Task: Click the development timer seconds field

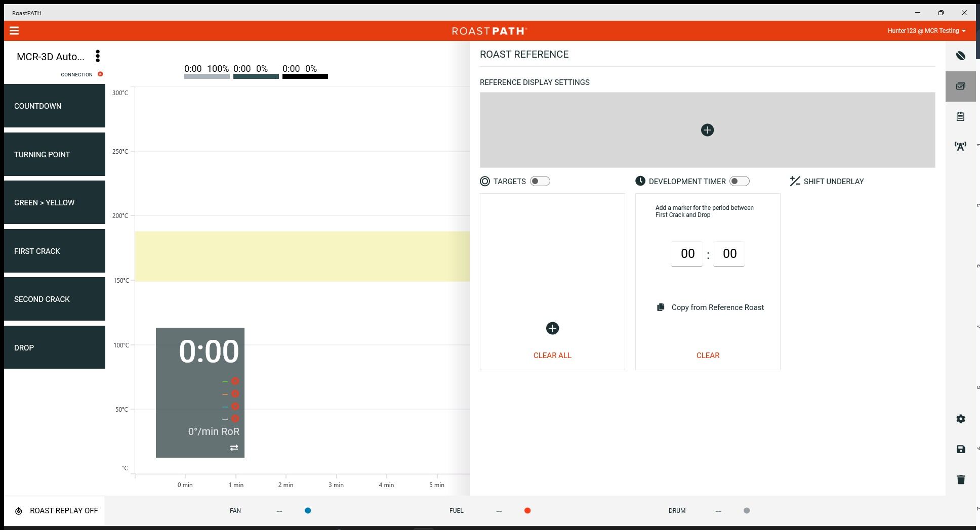Action: point(729,254)
